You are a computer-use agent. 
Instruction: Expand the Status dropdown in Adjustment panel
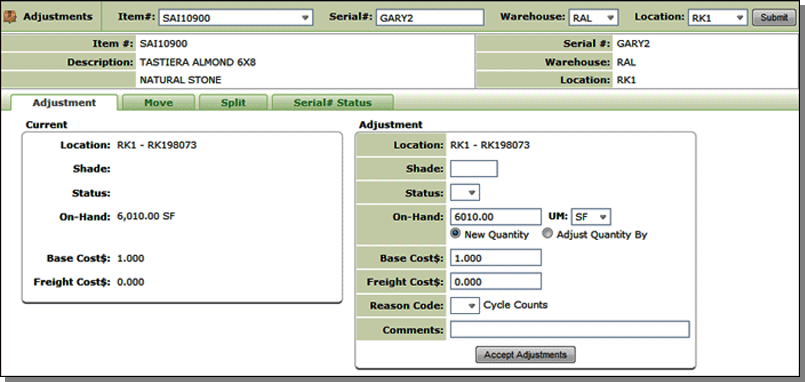click(x=465, y=193)
